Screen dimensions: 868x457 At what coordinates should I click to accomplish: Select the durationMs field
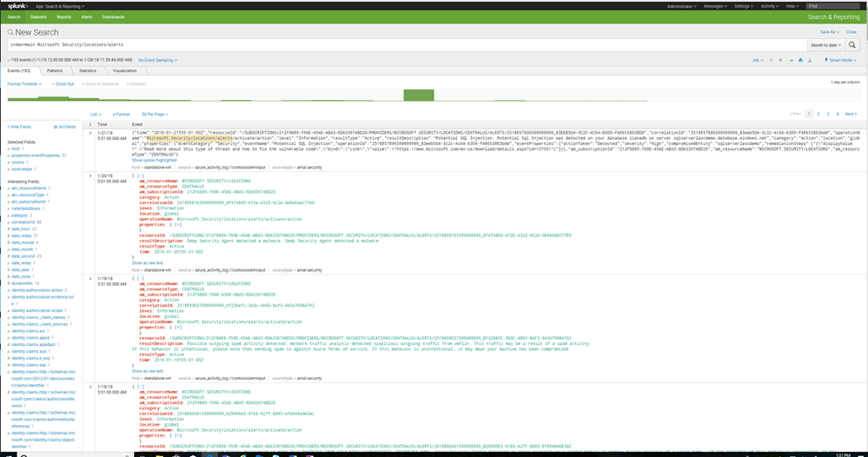coord(22,283)
